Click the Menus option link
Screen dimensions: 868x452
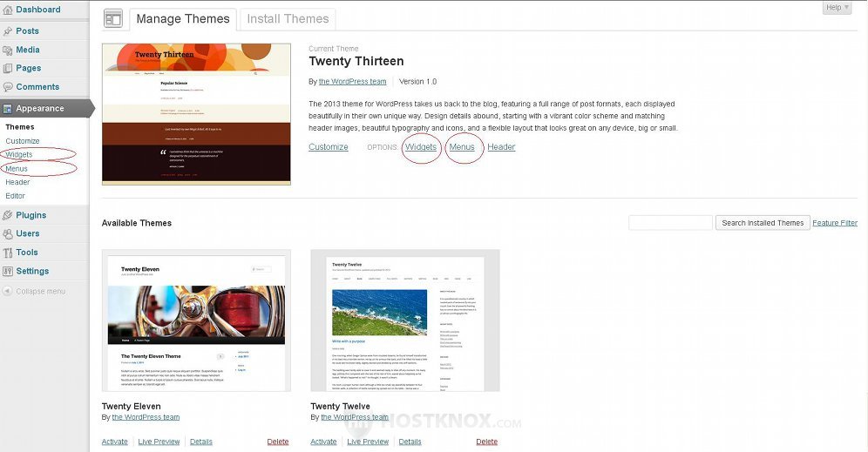coord(462,146)
